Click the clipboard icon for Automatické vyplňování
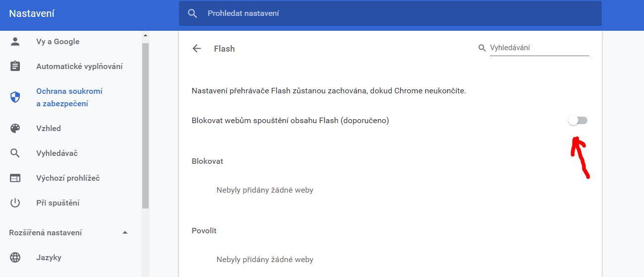 [15, 67]
